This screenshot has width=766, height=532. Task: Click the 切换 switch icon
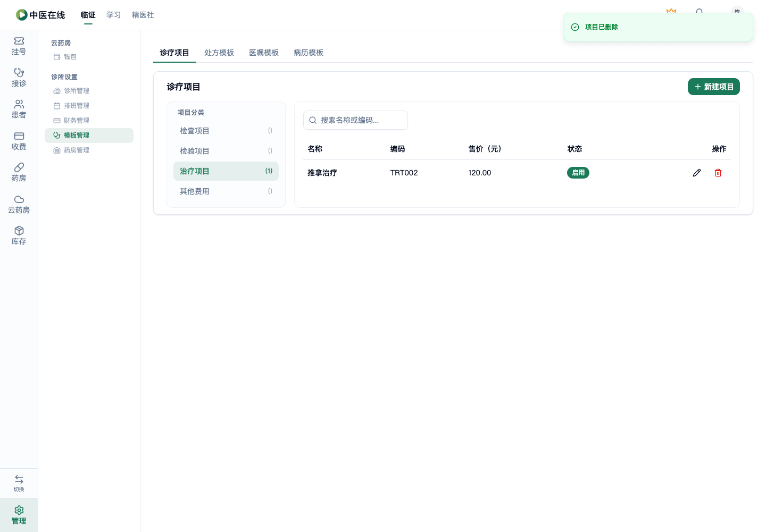tap(19, 483)
